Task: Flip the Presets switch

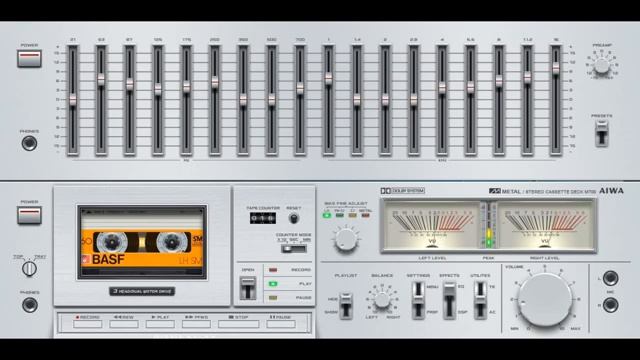Action: [x=602, y=133]
